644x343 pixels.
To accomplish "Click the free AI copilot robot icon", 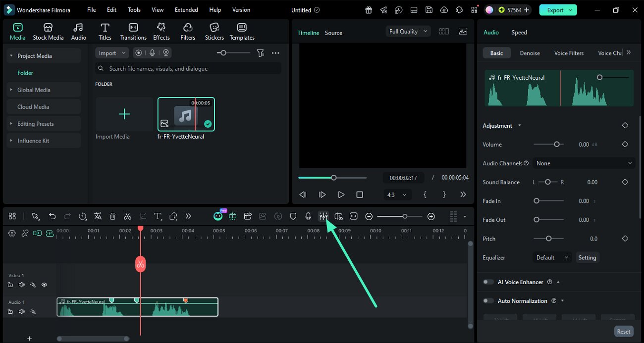I will tap(218, 216).
